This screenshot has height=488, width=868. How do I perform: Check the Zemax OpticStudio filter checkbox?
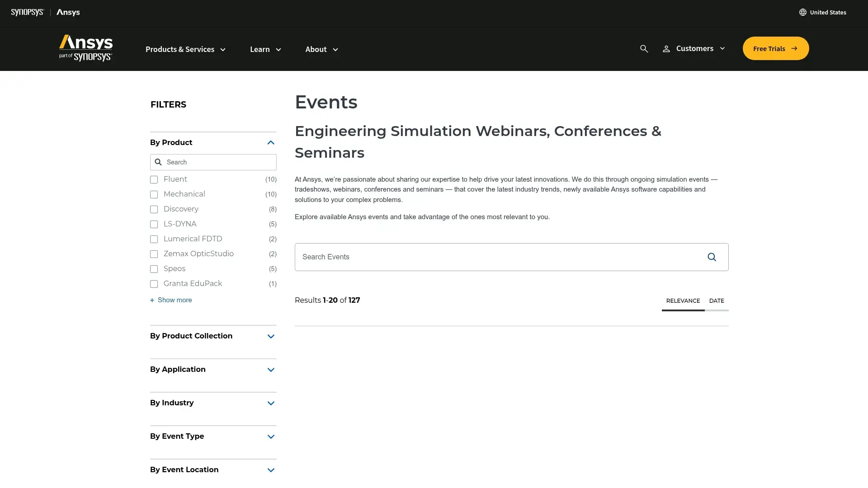154,254
